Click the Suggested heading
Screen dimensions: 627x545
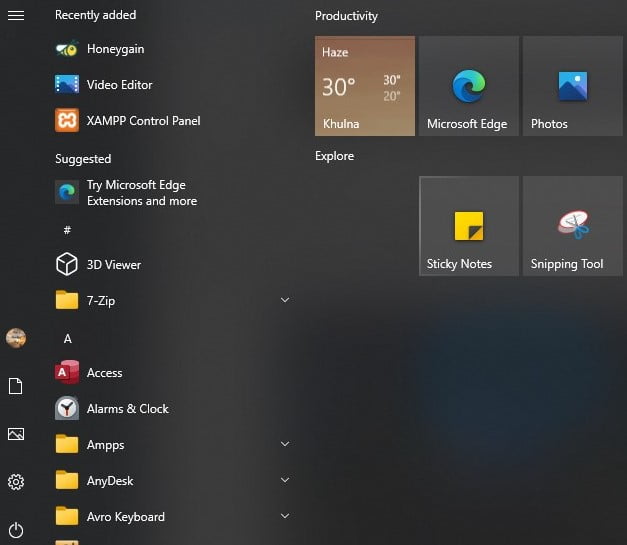pos(83,159)
